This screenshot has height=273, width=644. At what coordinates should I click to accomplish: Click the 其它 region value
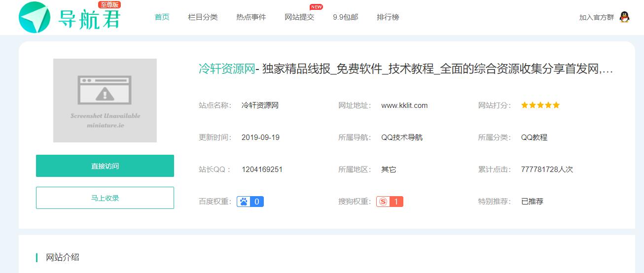coord(389,170)
